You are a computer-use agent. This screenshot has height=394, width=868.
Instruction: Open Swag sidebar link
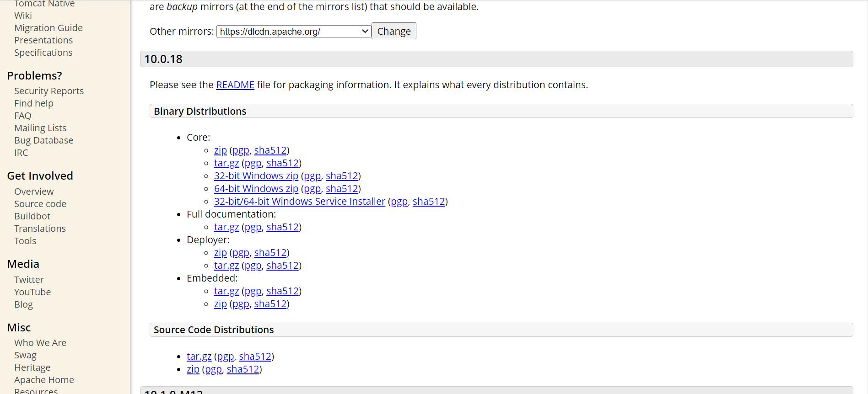pos(25,355)
